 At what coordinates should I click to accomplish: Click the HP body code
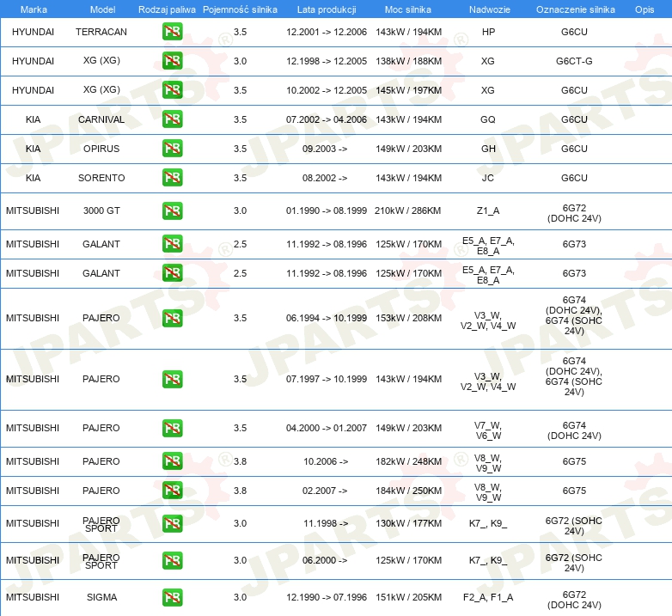coord(488,32)
